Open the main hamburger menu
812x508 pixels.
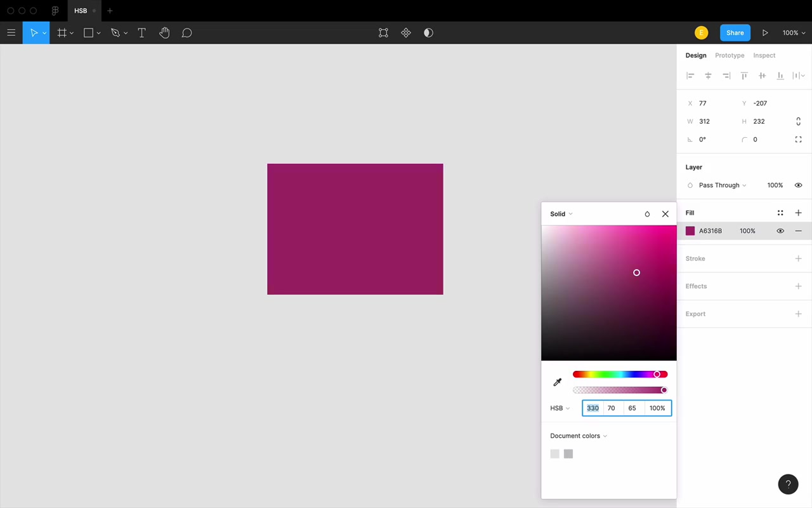point(11,33)
